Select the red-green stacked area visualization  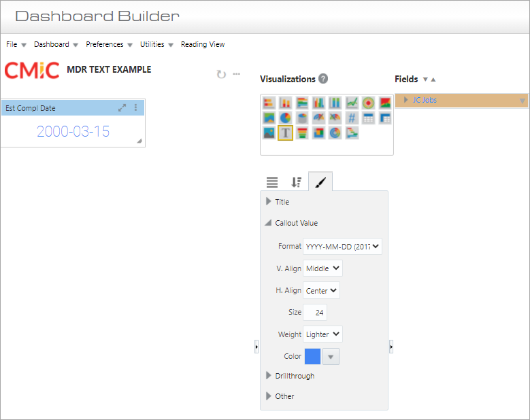[x=385, y=103]
